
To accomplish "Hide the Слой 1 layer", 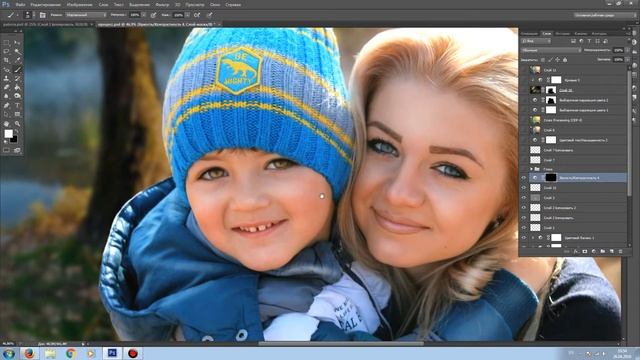I will (524, 227).
